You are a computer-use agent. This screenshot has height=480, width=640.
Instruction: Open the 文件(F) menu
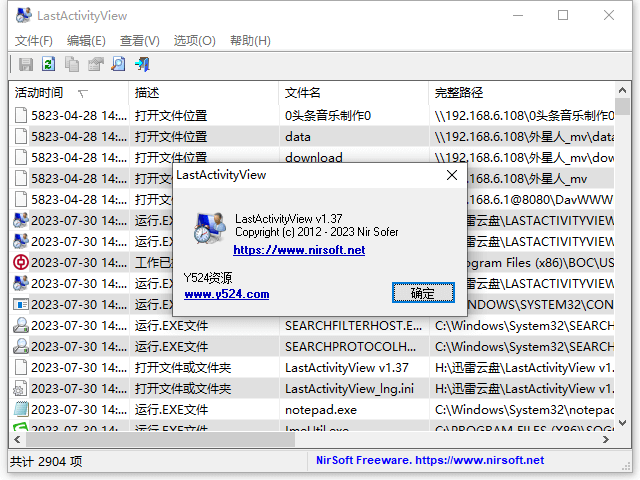[x=34, y=41]
